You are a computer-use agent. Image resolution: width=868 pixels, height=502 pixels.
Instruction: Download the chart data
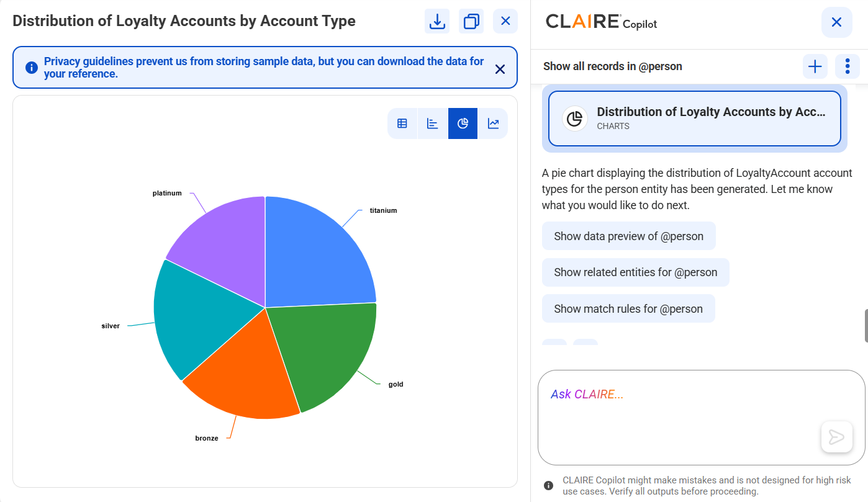[x=437, y=21]
